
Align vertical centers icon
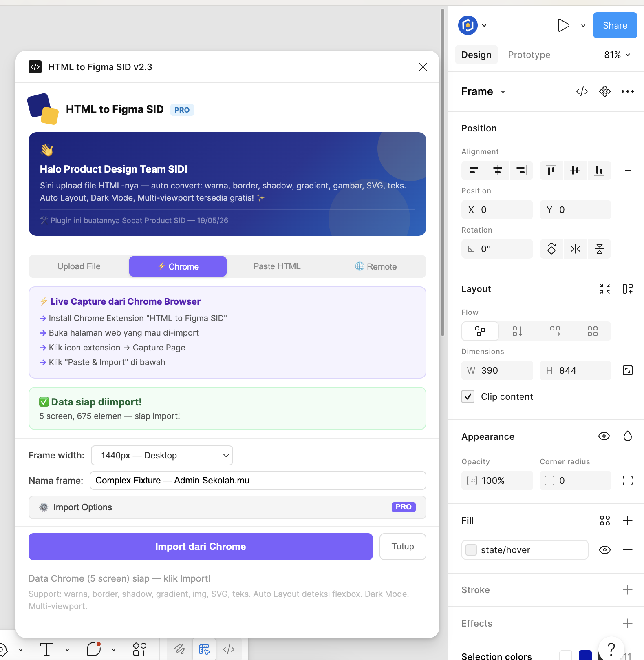pyautogui.click(x=575, y=170)
